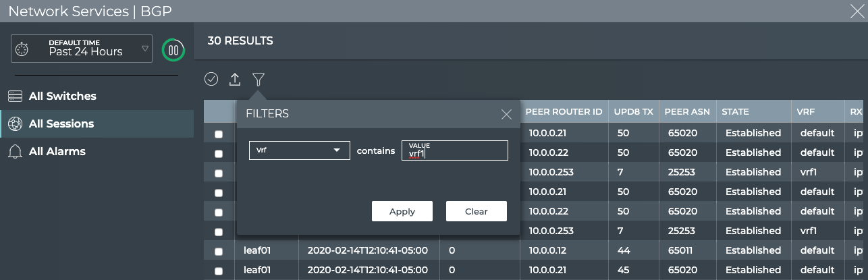This screenshot has height=280, width=868.
Task: Close the Filters popup panel
Action: pos(506,115)
